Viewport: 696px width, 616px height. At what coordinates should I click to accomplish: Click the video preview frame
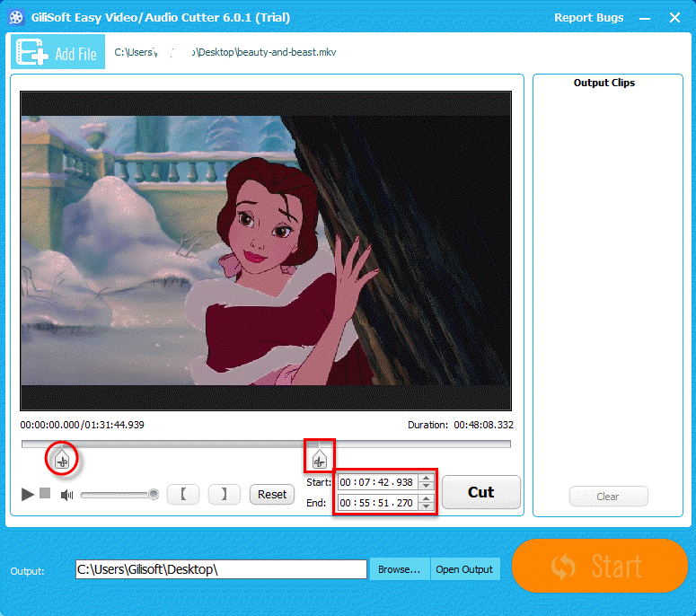click(266, 251)
